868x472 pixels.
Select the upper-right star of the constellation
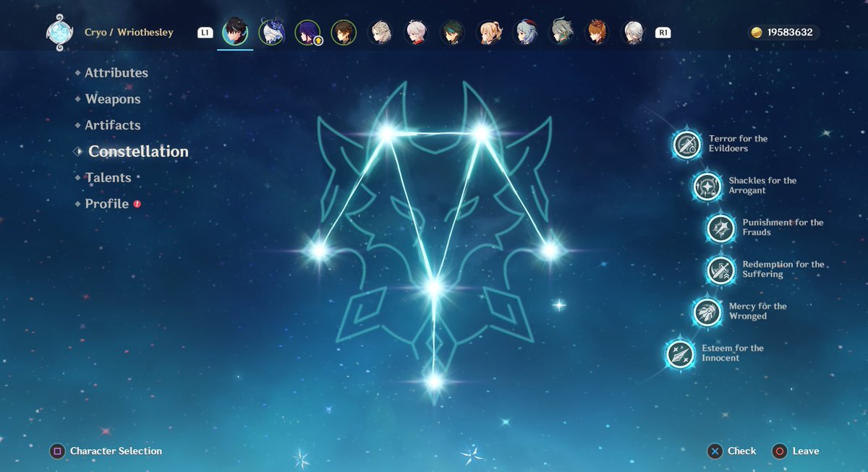(481, 132)
